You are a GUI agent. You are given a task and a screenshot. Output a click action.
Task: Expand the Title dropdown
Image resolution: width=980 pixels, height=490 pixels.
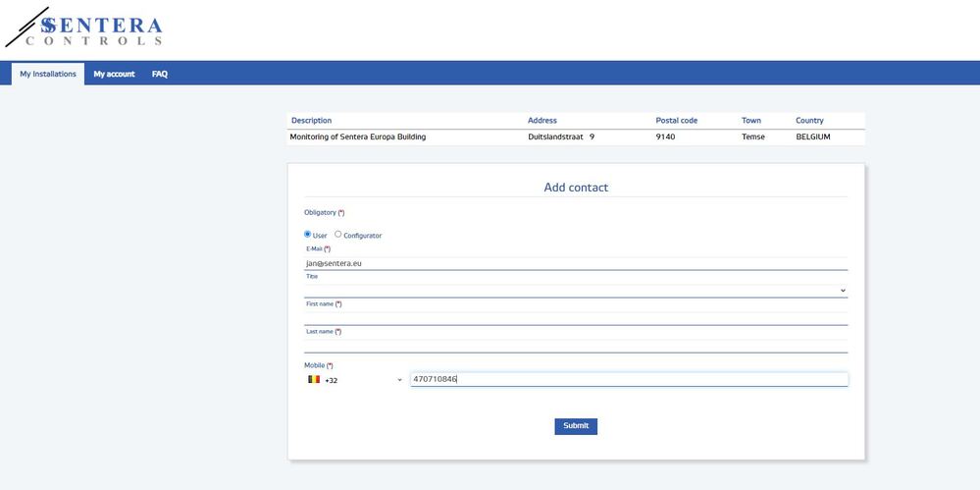pos(575,291)
